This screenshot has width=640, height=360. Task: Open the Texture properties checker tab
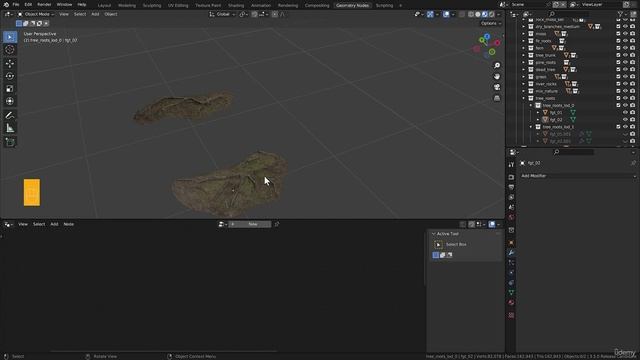pyautogui.click(x=511, y=315)
